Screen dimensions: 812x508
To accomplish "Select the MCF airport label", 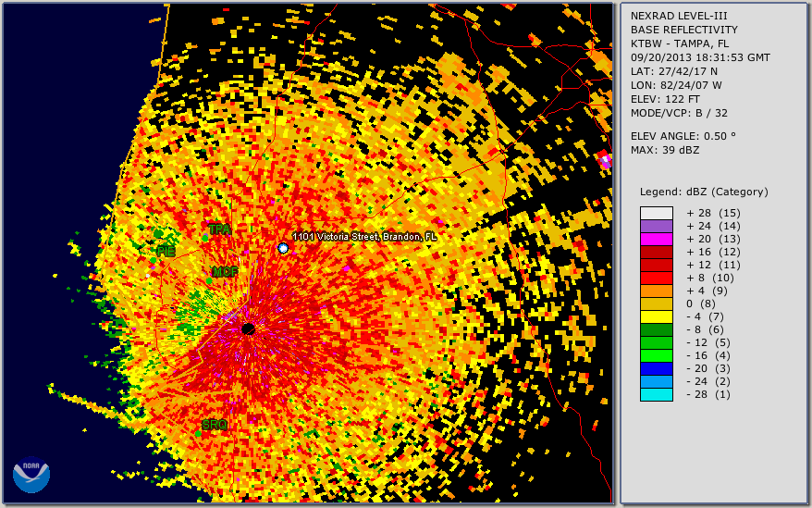I will coord(226,272).
